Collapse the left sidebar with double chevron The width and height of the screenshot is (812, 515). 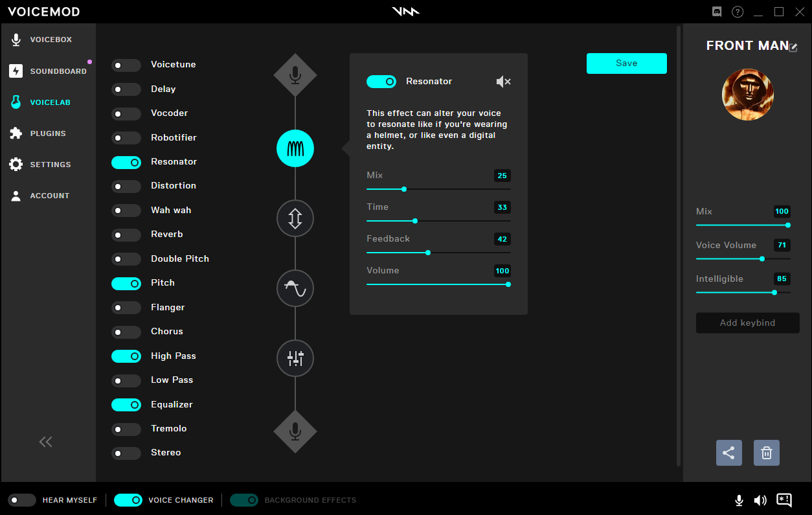[x=45, y=442]
